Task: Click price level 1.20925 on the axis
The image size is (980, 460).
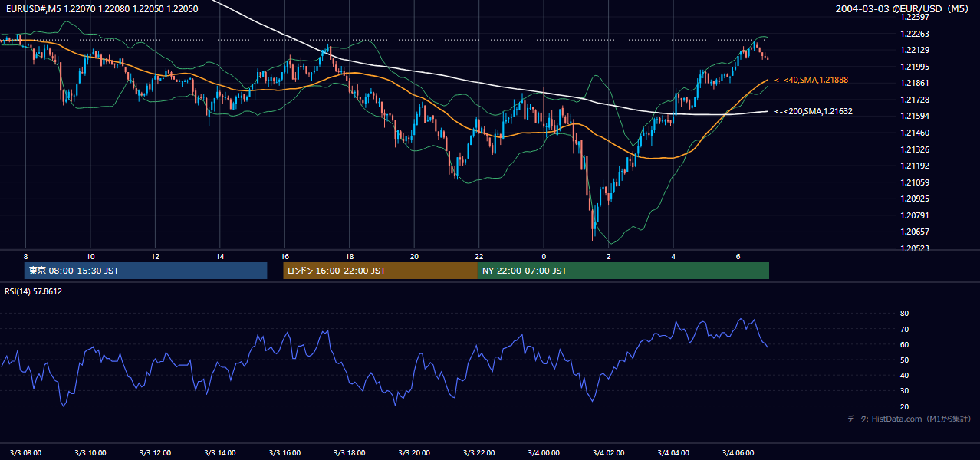Action: [914, 199]
